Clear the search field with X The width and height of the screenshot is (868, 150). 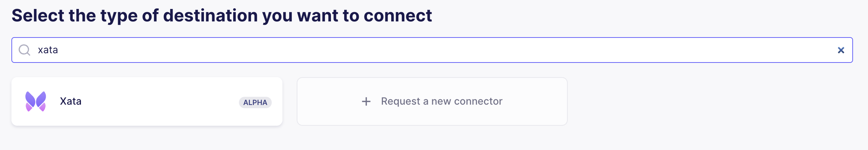(841, 50)
